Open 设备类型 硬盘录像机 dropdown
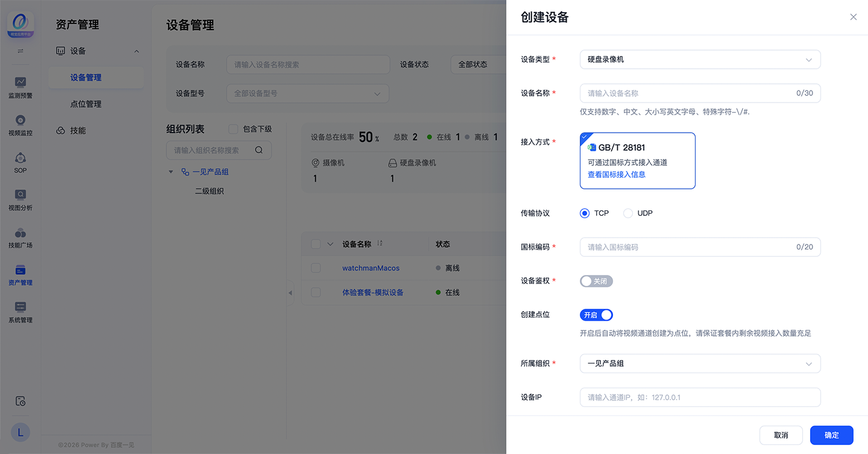Viewport: 868px width, 454px height. click(700, 60)
